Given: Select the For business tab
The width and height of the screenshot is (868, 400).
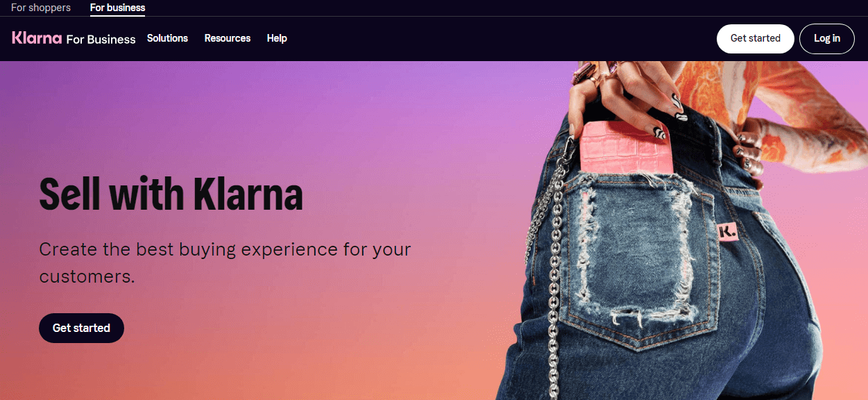Looking at the screenshot, I should pos(117,8).
